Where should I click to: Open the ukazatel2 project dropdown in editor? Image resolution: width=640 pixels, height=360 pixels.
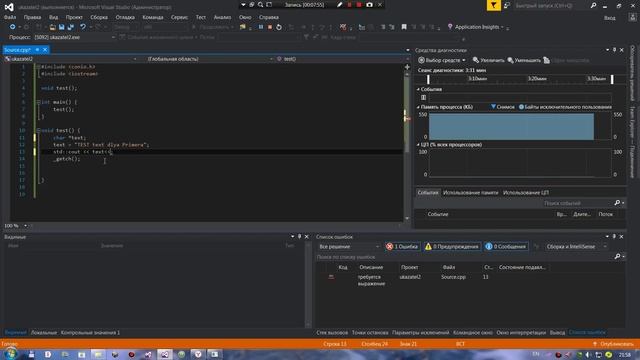71,59
